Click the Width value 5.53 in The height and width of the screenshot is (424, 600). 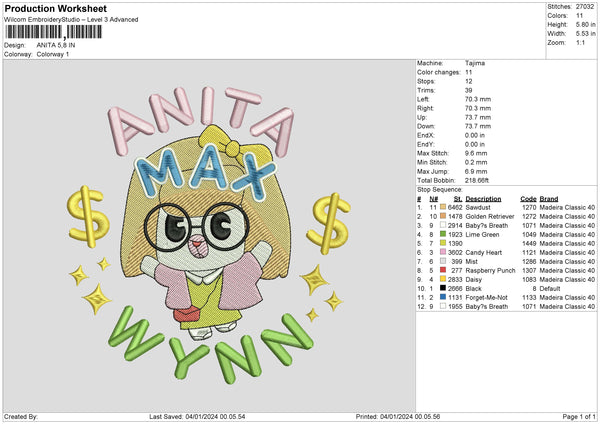[585, 34]
